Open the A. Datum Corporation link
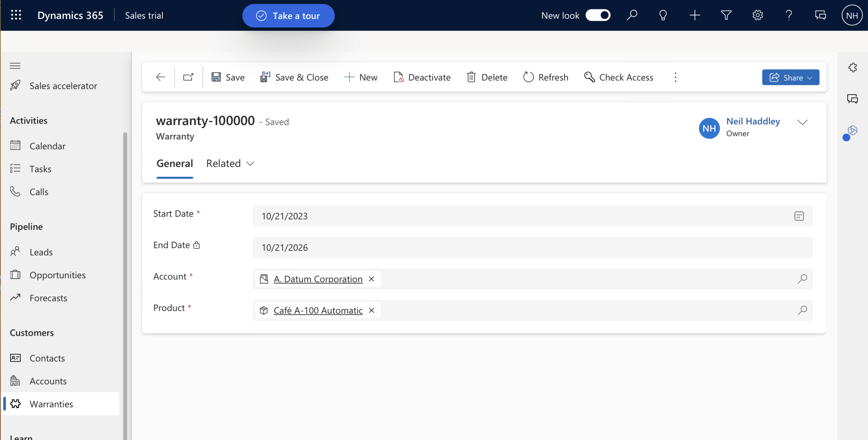Viewport: 868px width, 440px height. pos(318,279)
